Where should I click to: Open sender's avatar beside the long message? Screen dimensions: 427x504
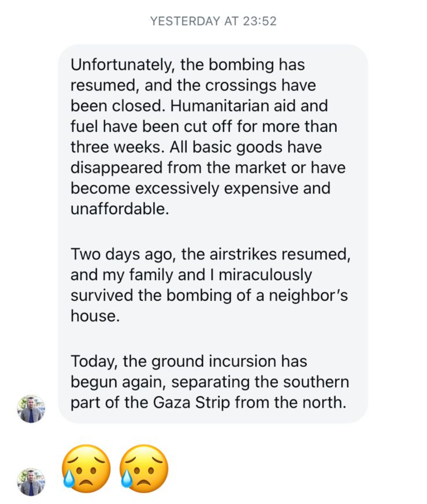[x=31, y=409]
